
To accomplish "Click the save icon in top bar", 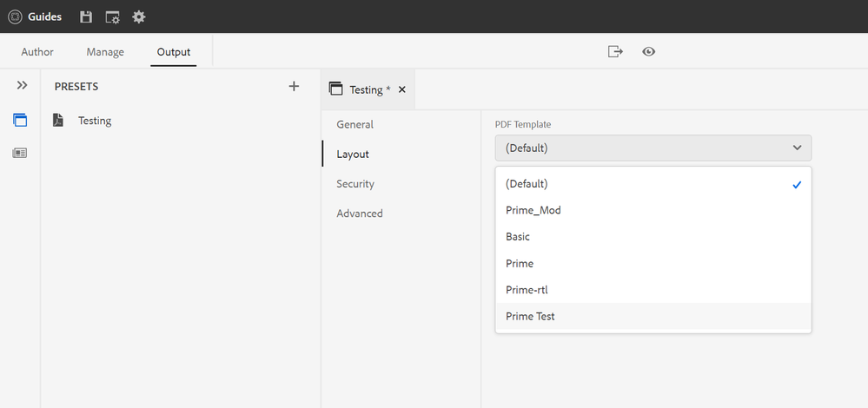I will point(85,16).
